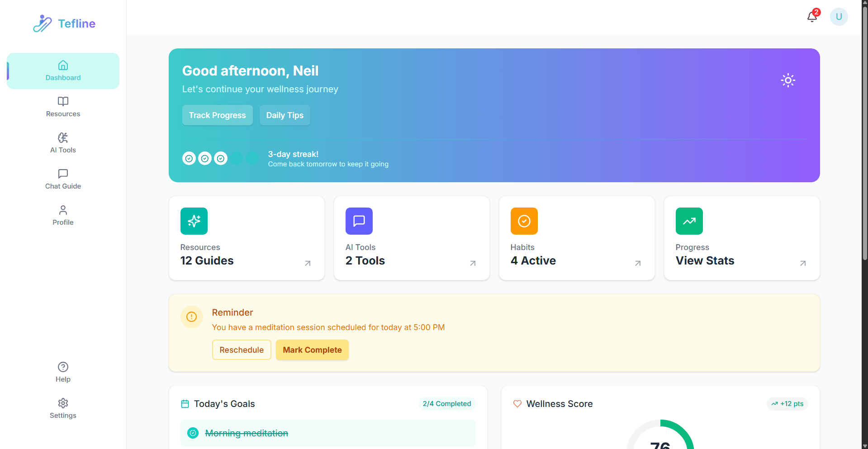This screenshot has height=449, width=868.
Task: Click the "Good afternoon, Neil" heading
Action: coord(250,71)
